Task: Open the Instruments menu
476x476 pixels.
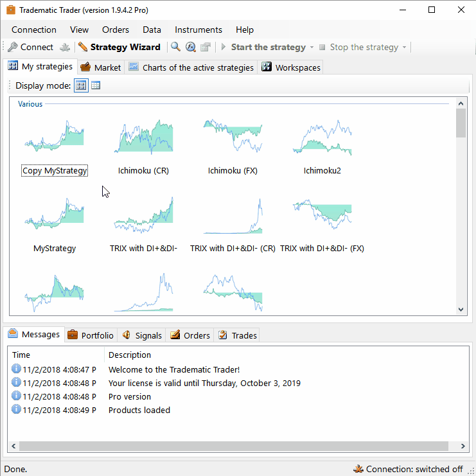Action: [x=198, y=30]
